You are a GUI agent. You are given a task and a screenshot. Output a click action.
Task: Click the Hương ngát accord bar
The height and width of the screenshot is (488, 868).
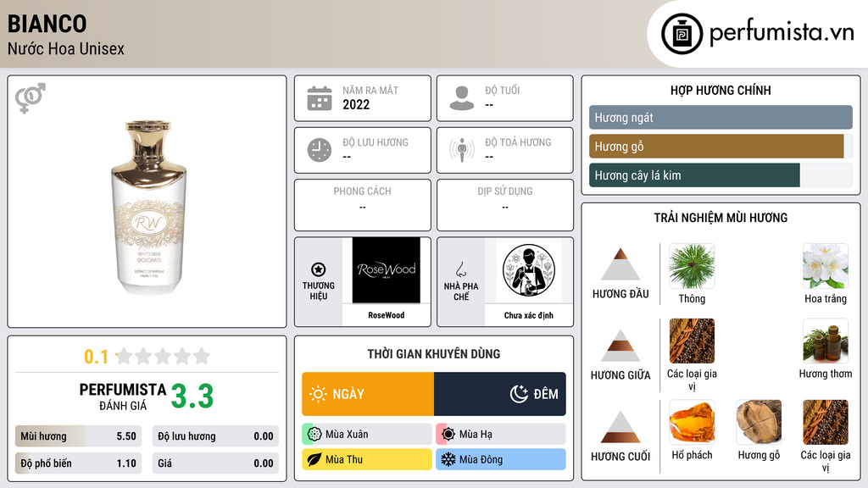tap(721, 117)
